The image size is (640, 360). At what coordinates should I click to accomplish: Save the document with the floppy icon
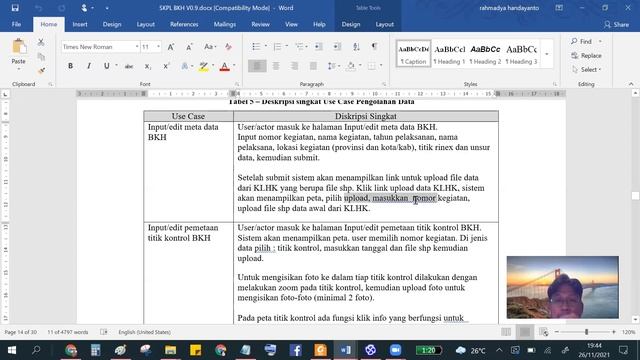pos(15,8)
